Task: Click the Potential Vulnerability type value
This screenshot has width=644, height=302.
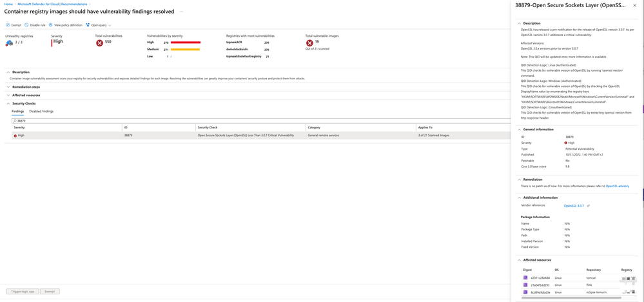Action: (580, 148)
